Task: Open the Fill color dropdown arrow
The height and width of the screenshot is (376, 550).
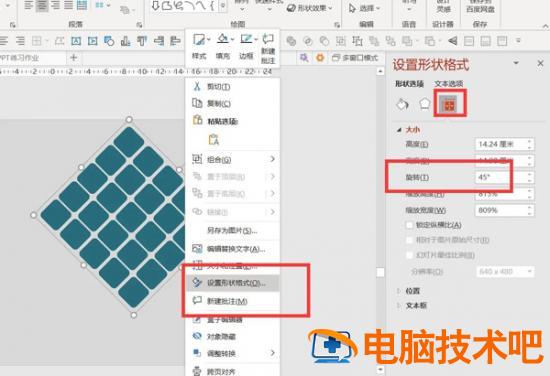Action: 232,39
